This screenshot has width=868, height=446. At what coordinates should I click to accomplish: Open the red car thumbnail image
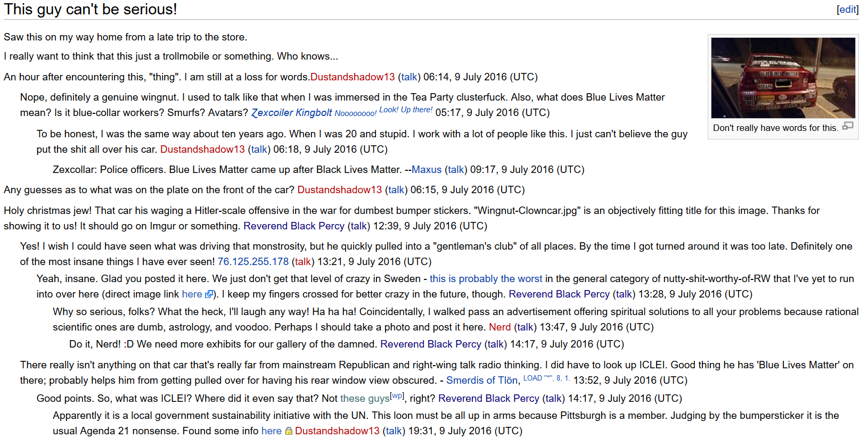(783, 78)
